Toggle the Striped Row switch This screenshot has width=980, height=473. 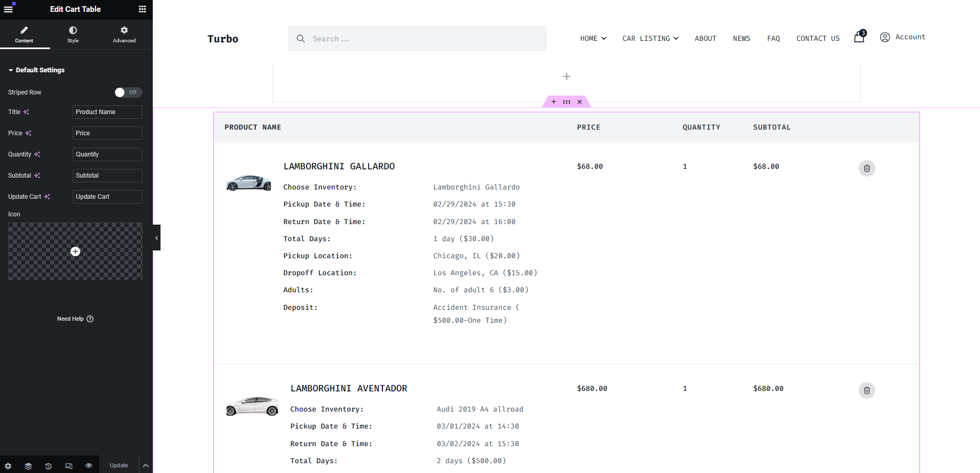(x=128, y=92)
